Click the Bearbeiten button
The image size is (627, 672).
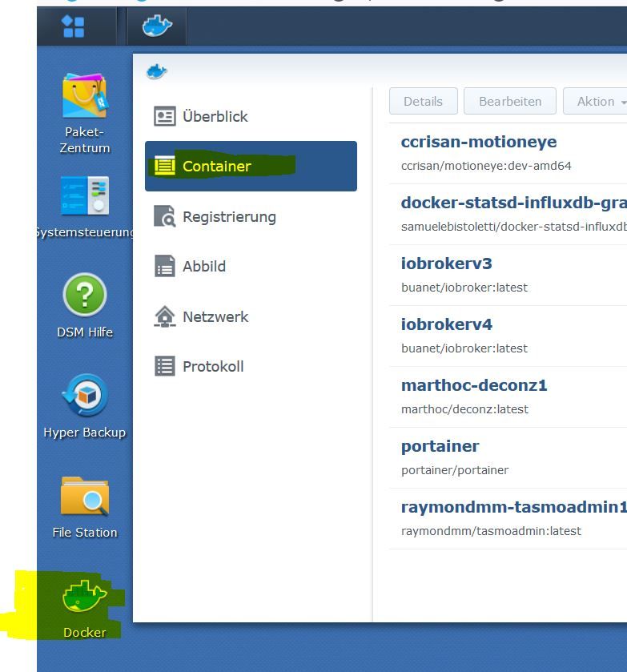tap(510, 101)
